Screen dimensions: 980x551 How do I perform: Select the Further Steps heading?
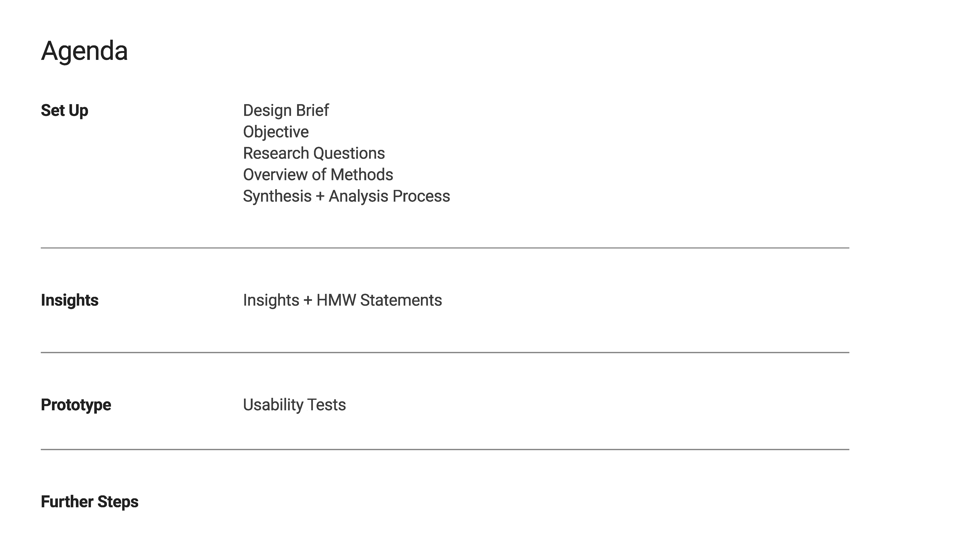[x=89, y=502]
